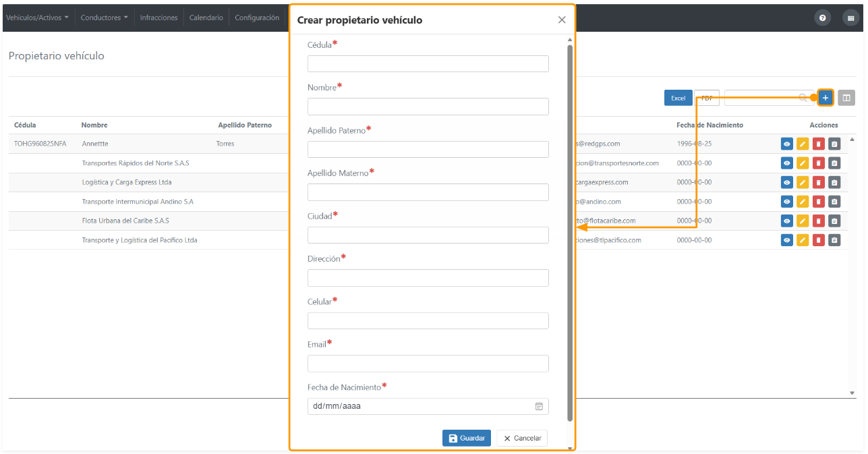868x454 pixels.
Task: Click the table search box
Action: click(x=768, y=98)
